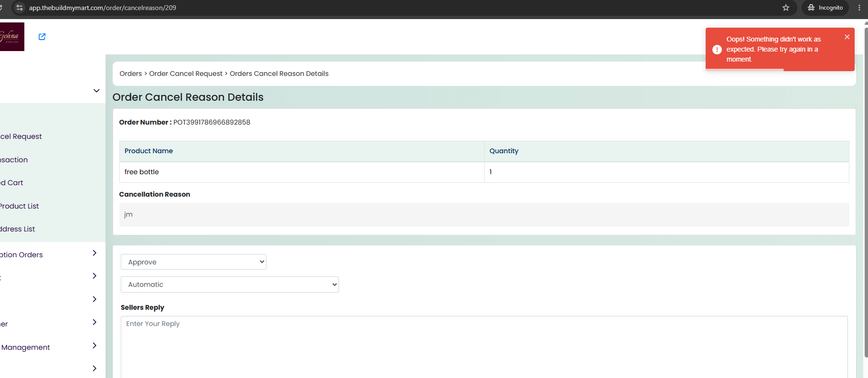
Task: Open the Transaction sidebar item
Action: point(14,160)
